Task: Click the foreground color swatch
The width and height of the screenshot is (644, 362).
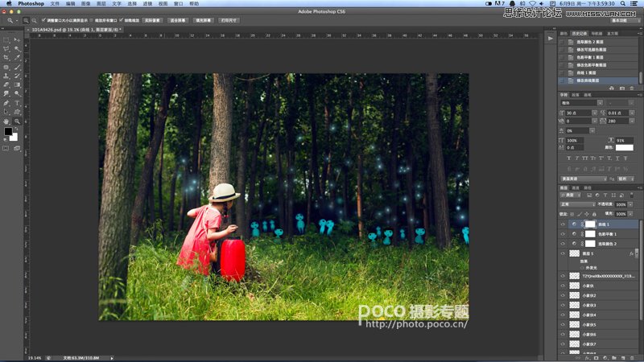Action: click(x=8, y=132)
